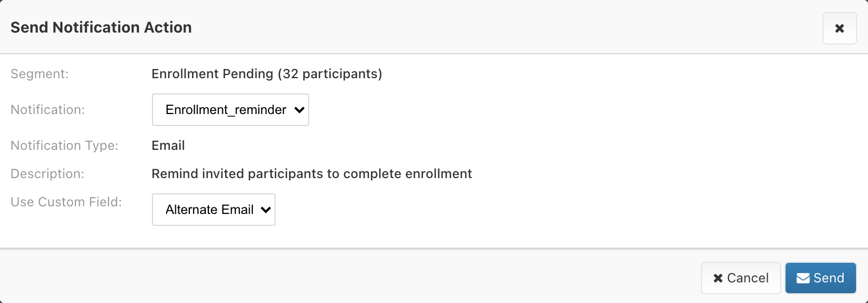This screenshot has height=303, width=868.
Task: Click the 'Use Custom Field:' label
Action: coord(66,202)
